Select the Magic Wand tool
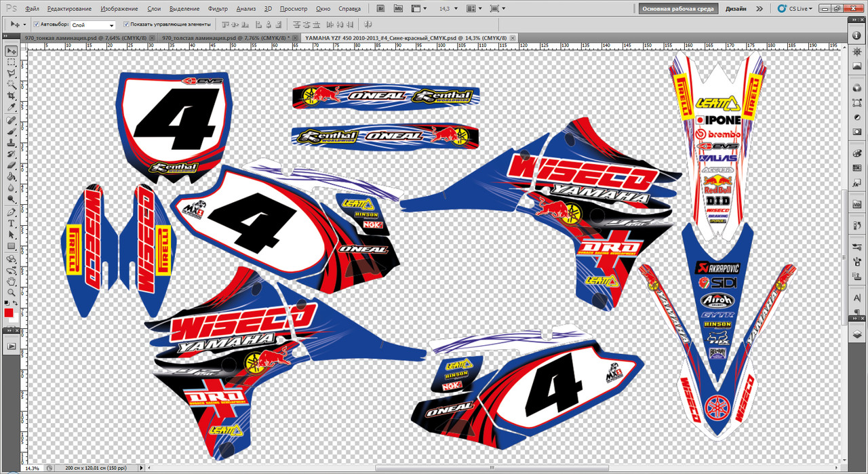This screenshot has width=868, height=474. coord(12,85)
